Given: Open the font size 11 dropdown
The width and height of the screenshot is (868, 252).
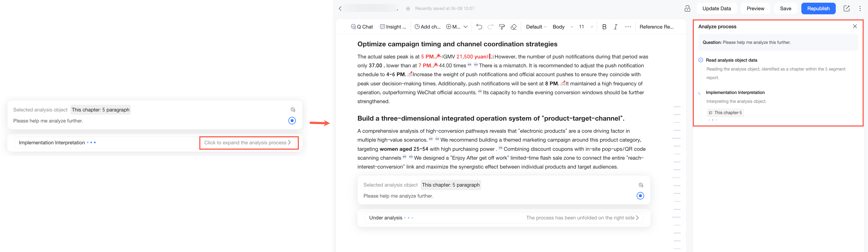Looking at the screenshot, I should click(x=586, y=27).
